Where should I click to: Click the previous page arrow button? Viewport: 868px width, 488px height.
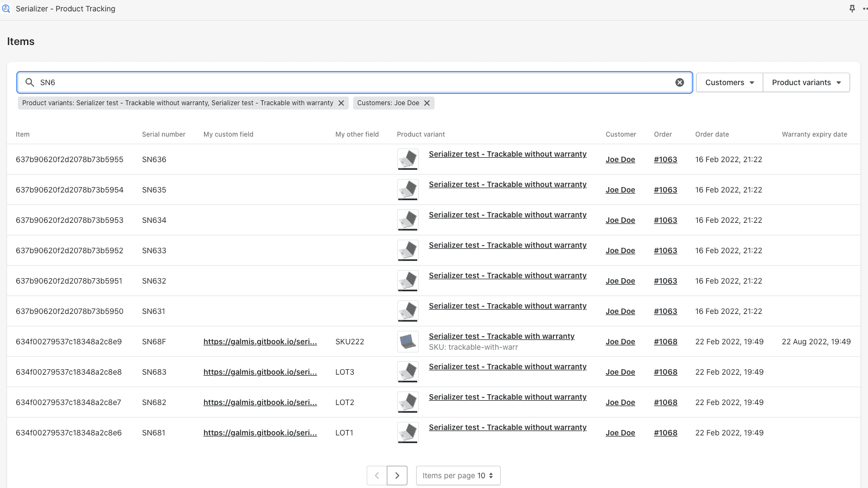377,476
